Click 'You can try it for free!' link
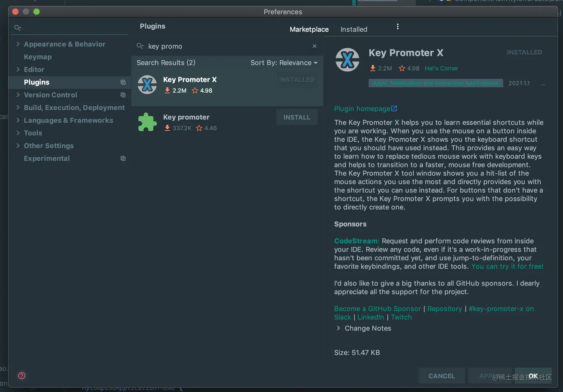563x392 pixels. [507, 266]
